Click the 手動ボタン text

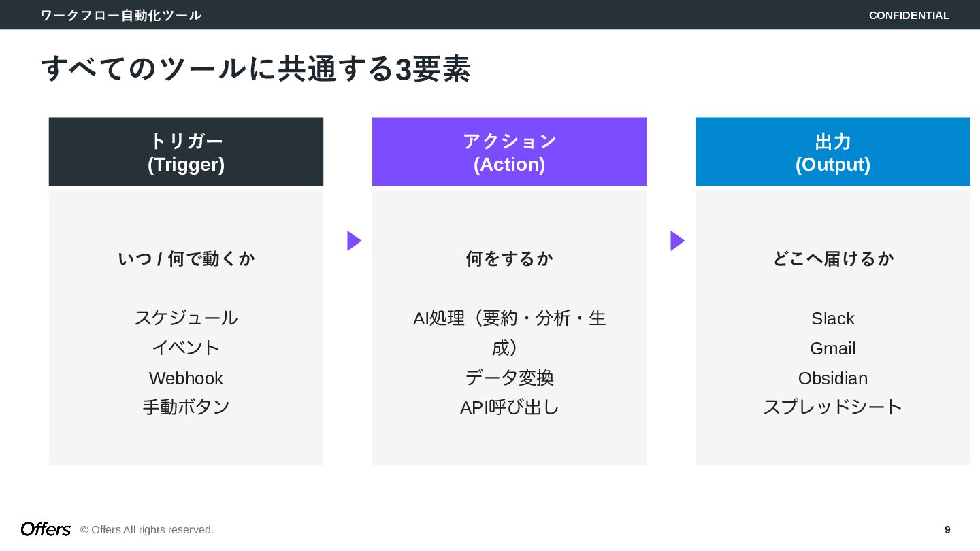(186, 407)
